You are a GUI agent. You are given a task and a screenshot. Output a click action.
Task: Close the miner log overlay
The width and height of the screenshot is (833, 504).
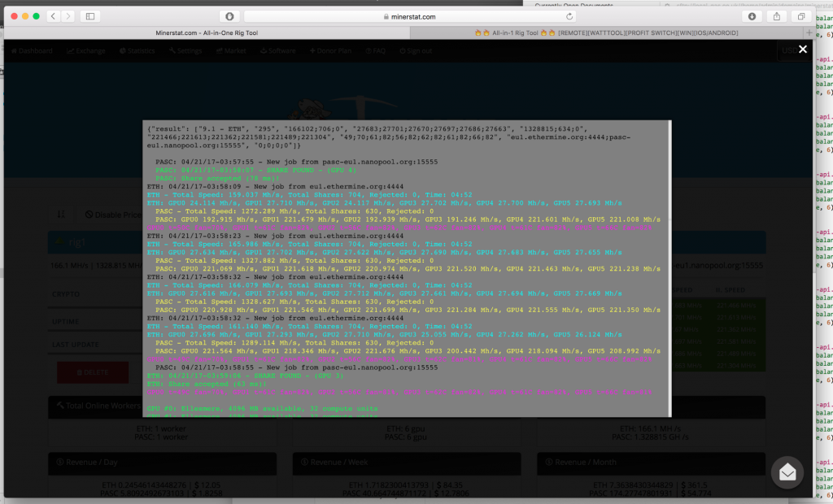tap(803, 50)
